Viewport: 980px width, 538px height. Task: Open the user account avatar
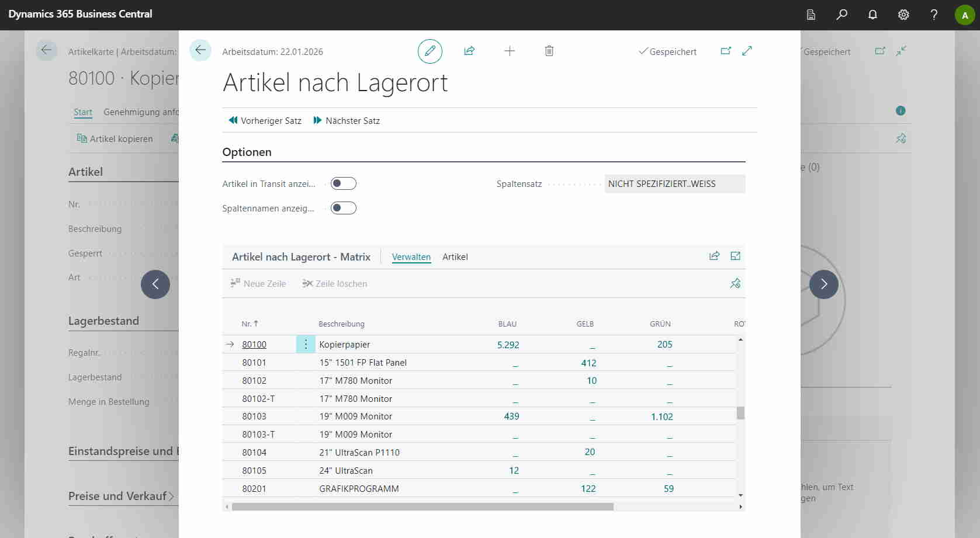(965, 15)
